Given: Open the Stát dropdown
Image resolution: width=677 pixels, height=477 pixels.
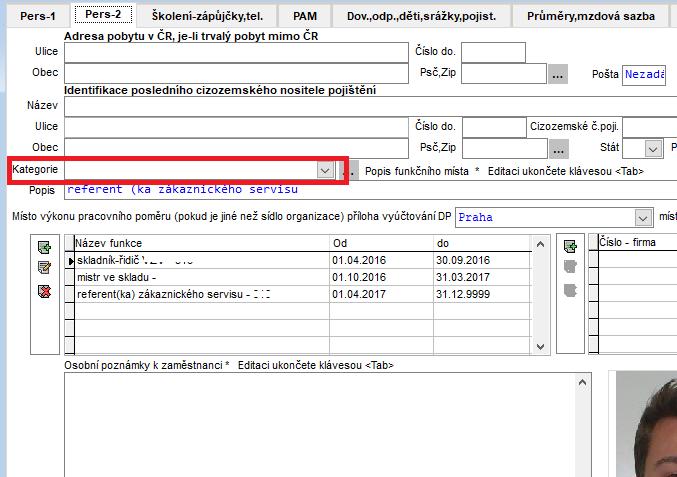Looking at the screenshot, I should pos(653,149).
